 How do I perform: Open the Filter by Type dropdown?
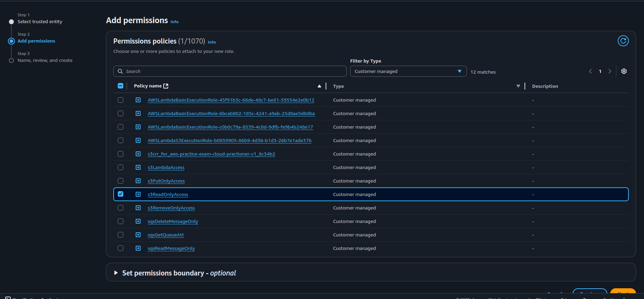(x=408, y=71)
